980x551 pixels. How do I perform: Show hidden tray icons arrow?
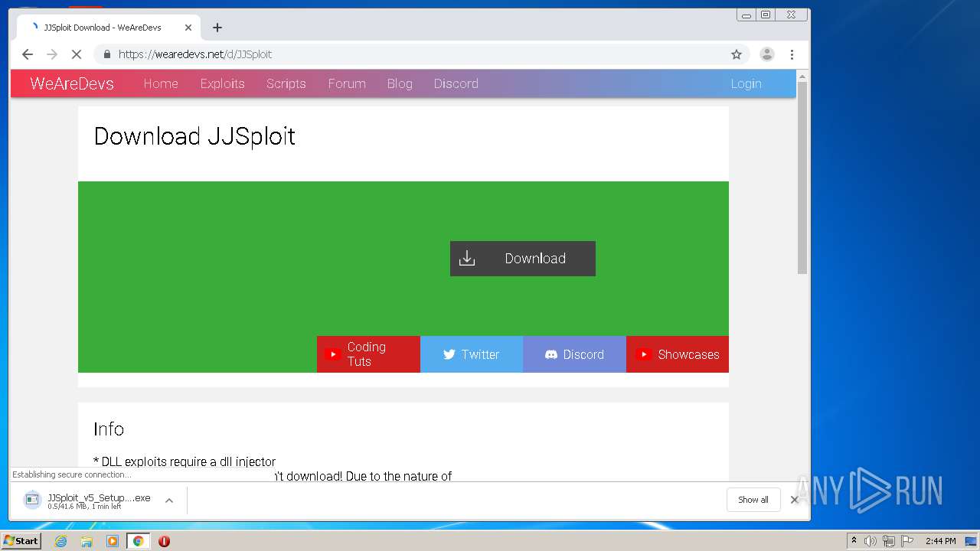854,541
